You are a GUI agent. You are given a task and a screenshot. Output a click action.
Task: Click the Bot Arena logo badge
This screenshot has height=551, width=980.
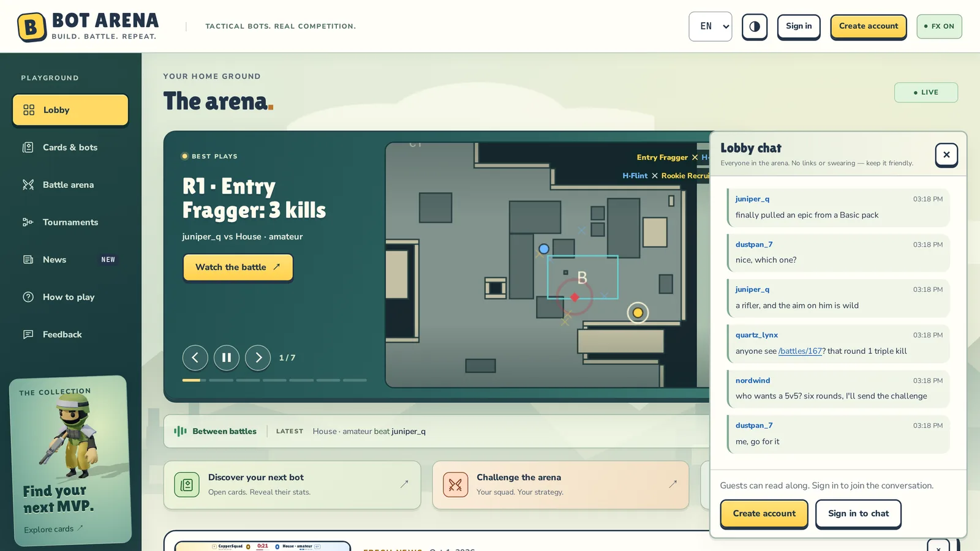[32, 27]
